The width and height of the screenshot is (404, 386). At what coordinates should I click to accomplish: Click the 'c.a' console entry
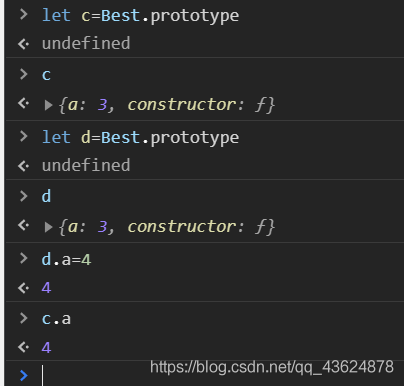tap(56, 319)
